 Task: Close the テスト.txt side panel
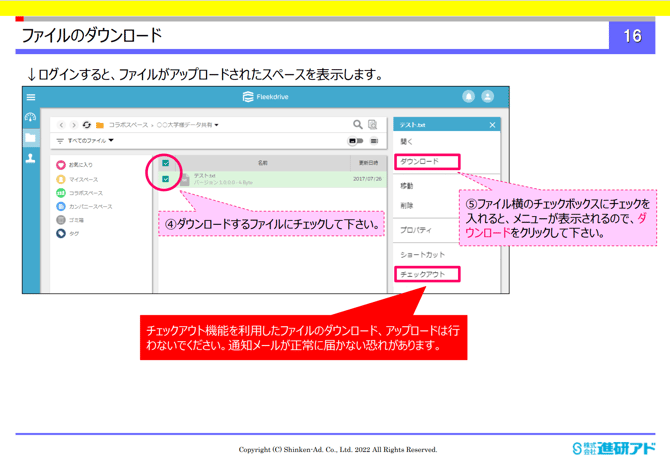(492, 125)
